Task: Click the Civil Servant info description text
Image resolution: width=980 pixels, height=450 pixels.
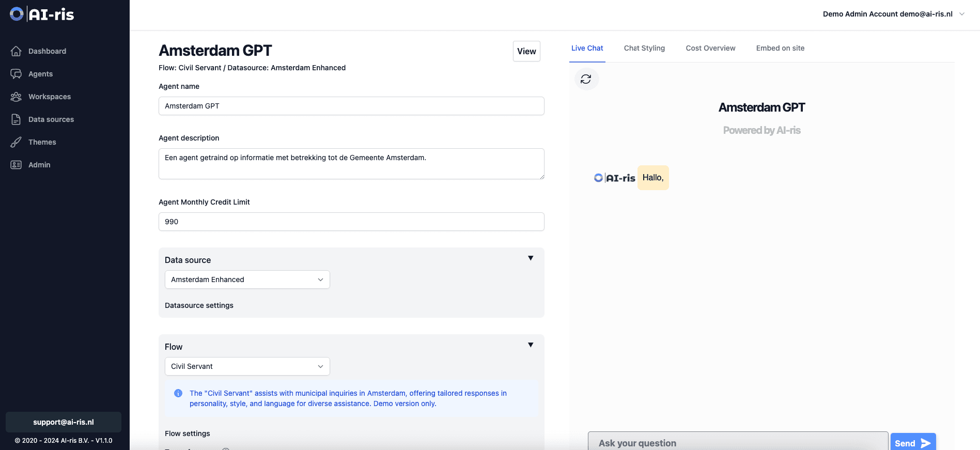Action: tap(348, 398)
